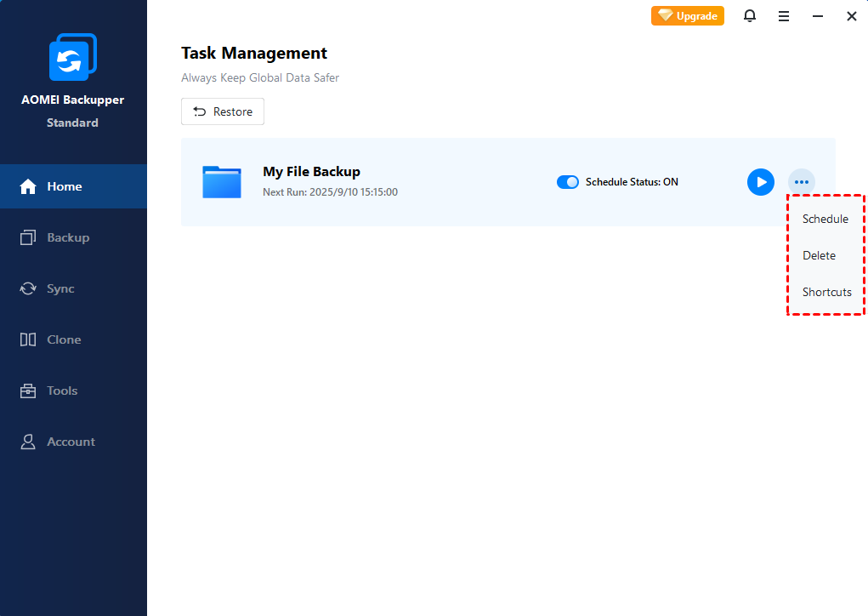
Task: Click the Always Keep Global Data Safer subtitle
Action: (x=260, y=77)
